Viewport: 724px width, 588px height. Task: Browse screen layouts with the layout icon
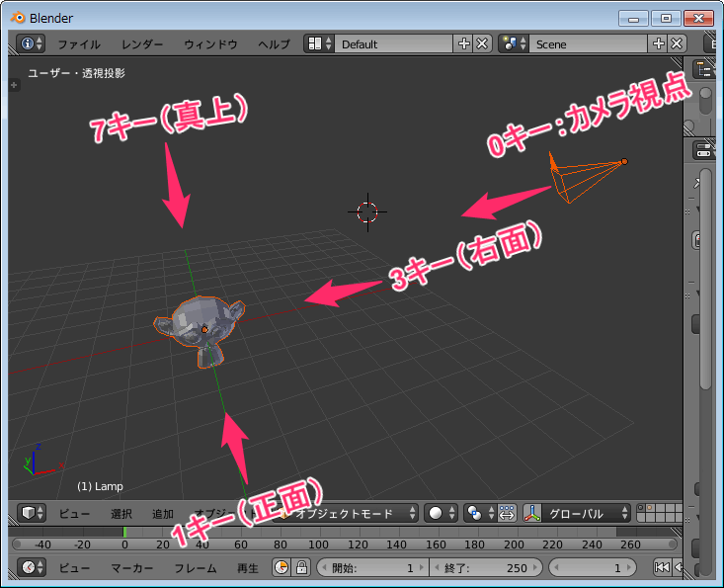pos(319,43)
